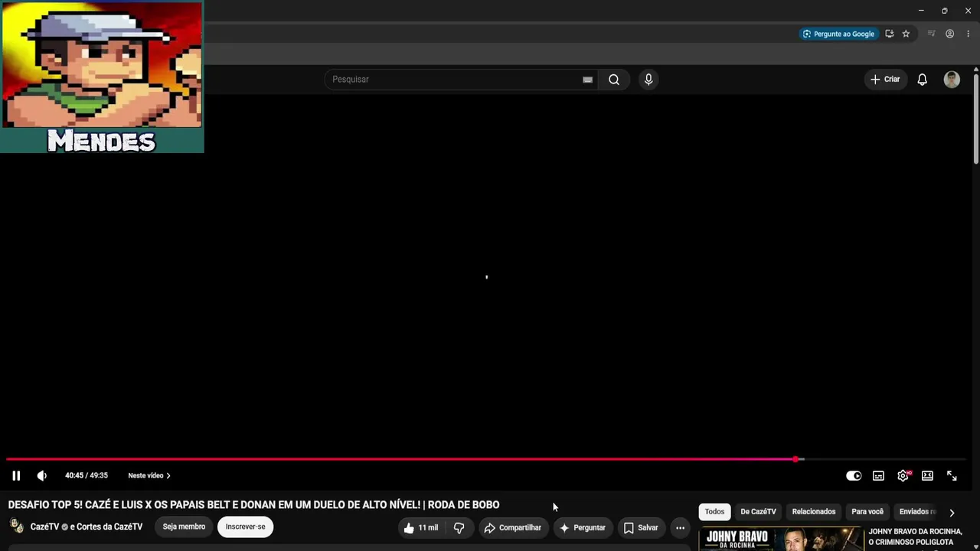Viewport: 980px width, 551px height.
Task: Subscribe with Inscrever-se button
Action: click(245, 527)
